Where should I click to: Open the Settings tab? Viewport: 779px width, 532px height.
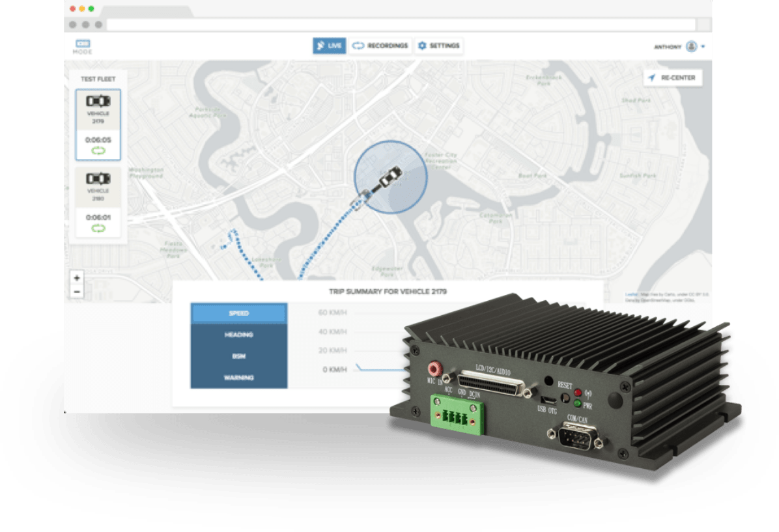point(439,46)
